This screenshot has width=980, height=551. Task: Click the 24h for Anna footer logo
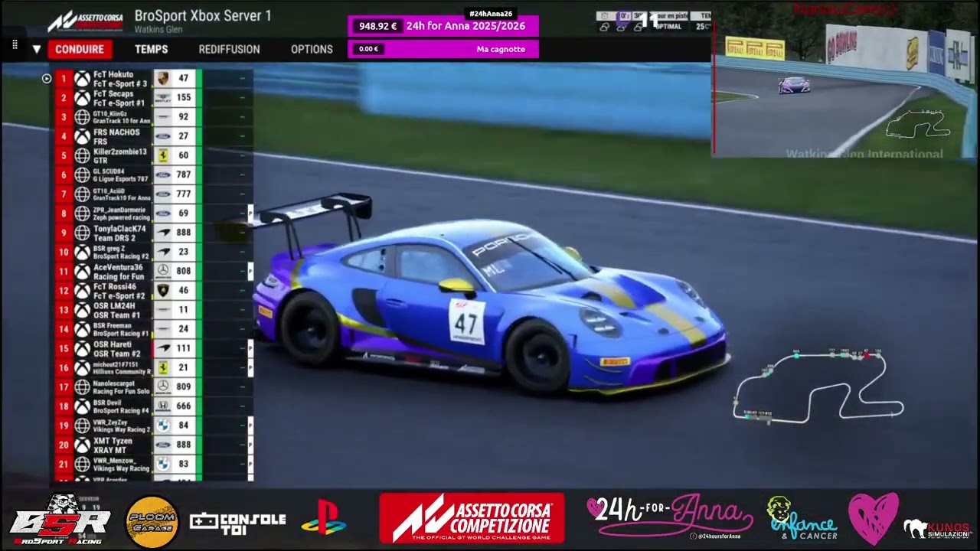coord(670,517)
